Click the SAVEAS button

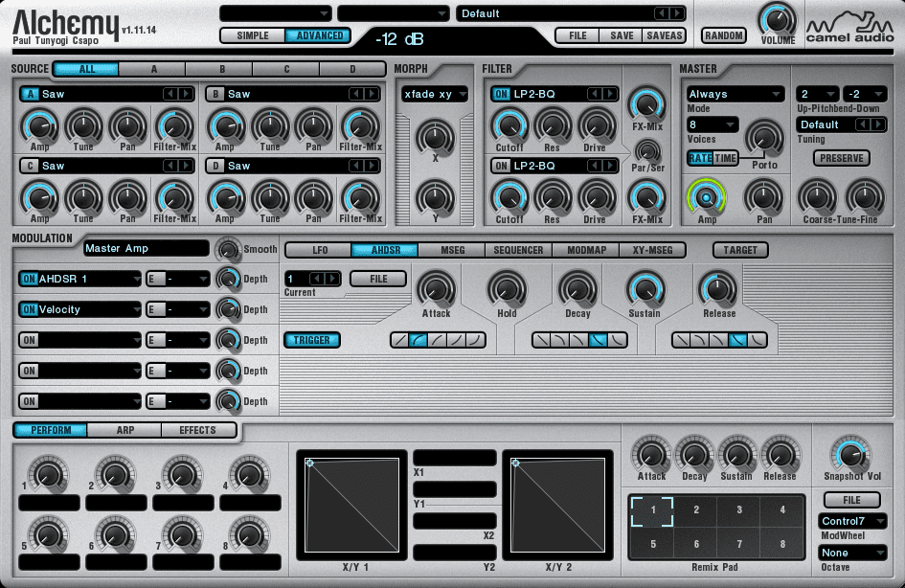pos(664,35)
